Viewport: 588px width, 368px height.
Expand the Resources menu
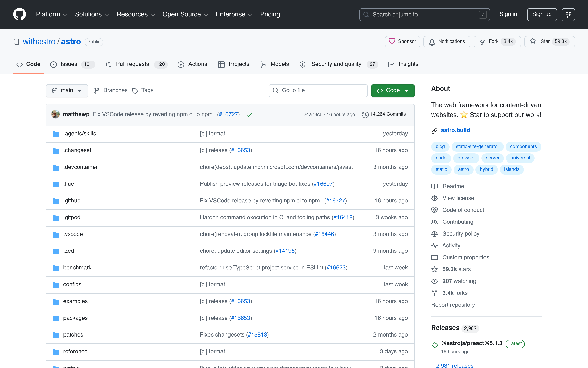click(x=136, y=14)
